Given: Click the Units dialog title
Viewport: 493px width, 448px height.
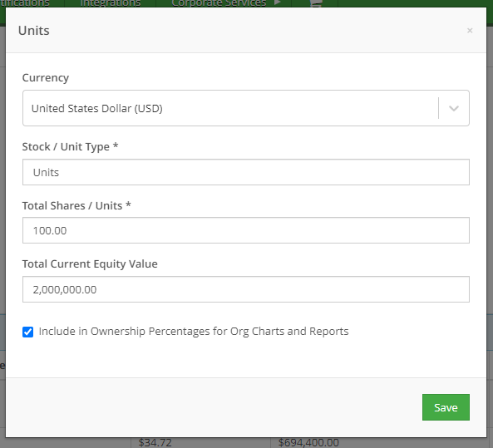Looking at the screenshot, I should coord(33,31).
